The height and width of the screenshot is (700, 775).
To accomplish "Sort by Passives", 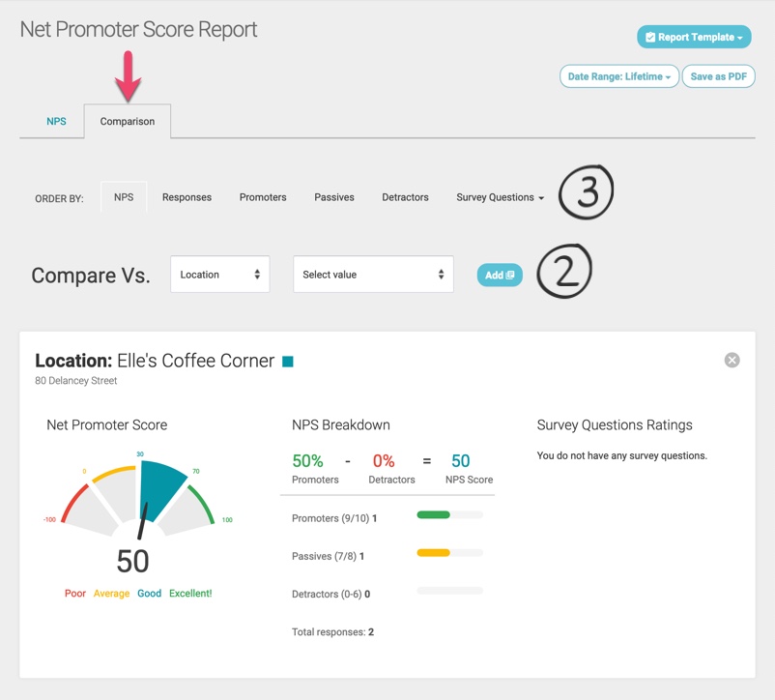I will [x=334, y=197].
